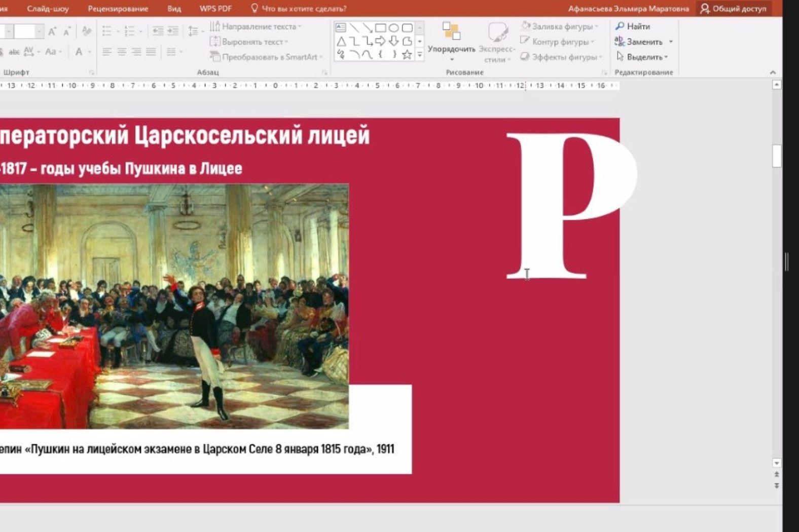Switch to the Вид tab
This screenshot has height=532, width=799.
[x=174, y=9]
